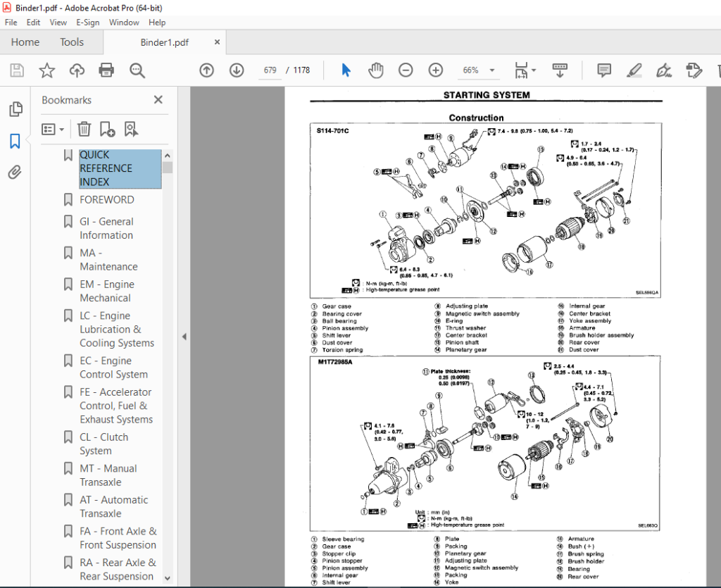Viewport: 721px width, 588px height.
Task: Open the Attachments paperclip panel
Action: pyautogui.click(x=15, y=173)
